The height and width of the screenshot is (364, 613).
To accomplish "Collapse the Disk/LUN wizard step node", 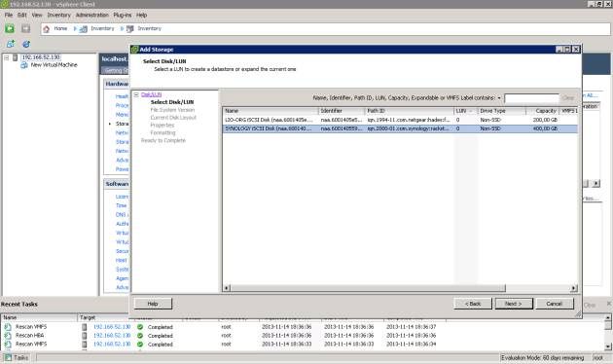I will (136, 94).
